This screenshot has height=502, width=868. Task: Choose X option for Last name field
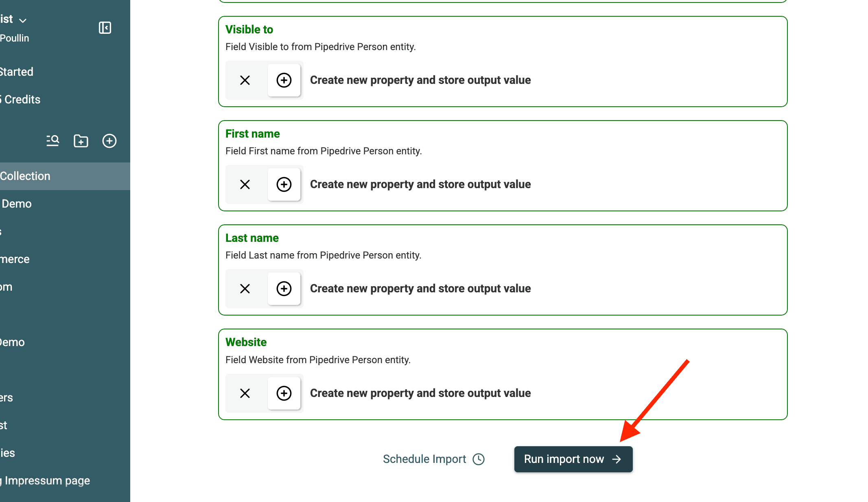click(x=245, y=289)
